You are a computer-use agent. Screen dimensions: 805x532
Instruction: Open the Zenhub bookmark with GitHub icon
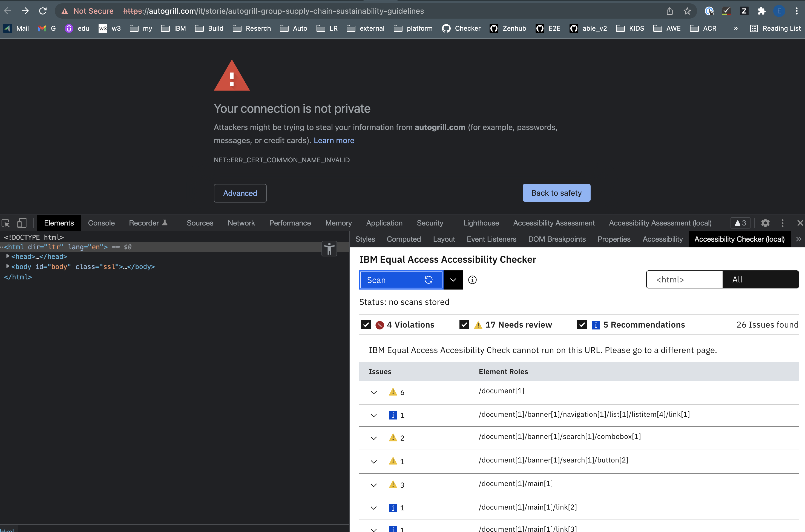(508, 28)
